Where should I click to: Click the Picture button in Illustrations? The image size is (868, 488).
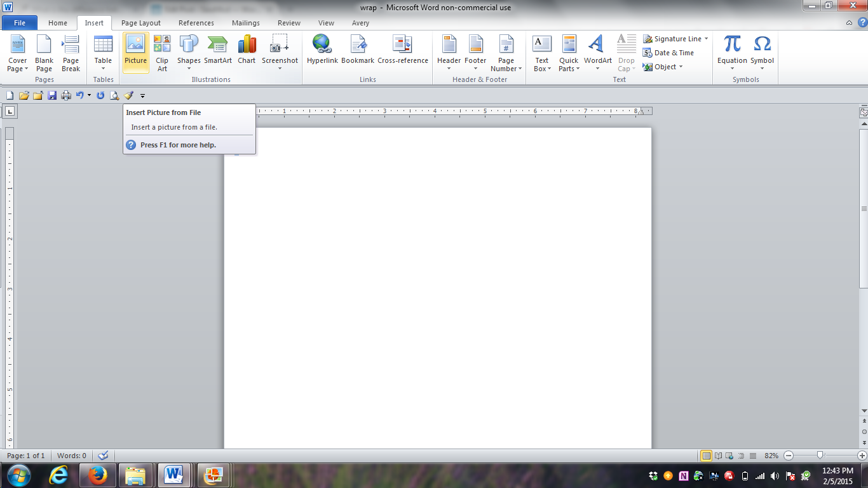pos(135,52)
